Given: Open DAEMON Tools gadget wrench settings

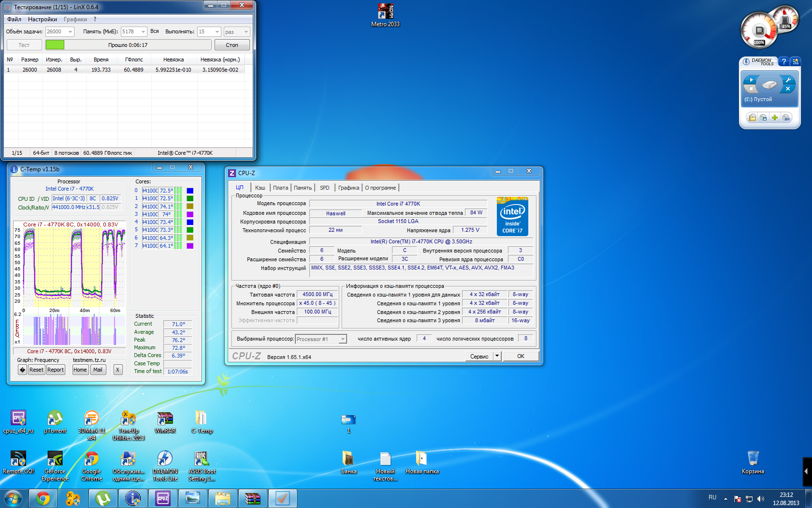Looking at the screenshot, I should 788,80.
